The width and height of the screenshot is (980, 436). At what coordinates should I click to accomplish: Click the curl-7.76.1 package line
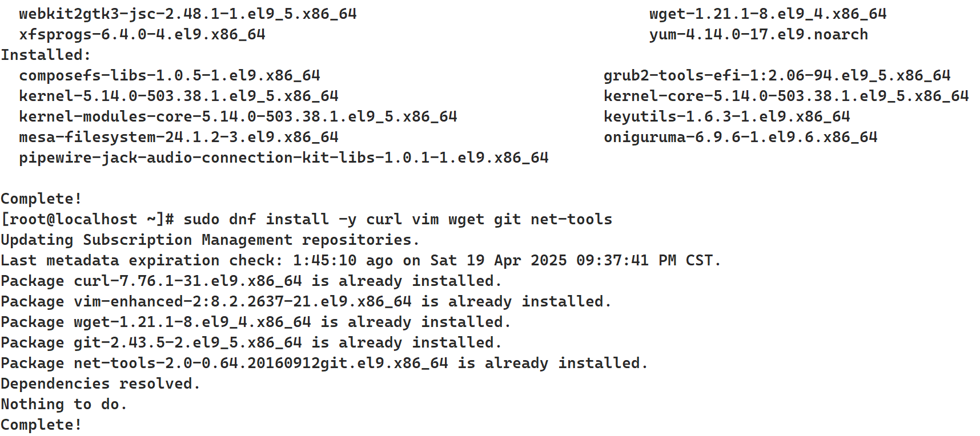pos(251,281)
